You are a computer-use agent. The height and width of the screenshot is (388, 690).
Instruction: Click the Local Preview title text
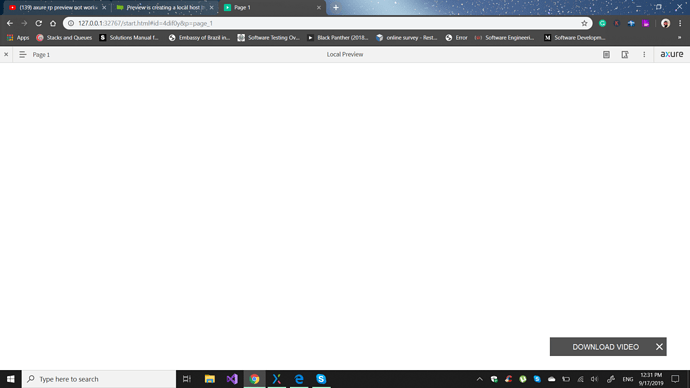pos(345,55)
